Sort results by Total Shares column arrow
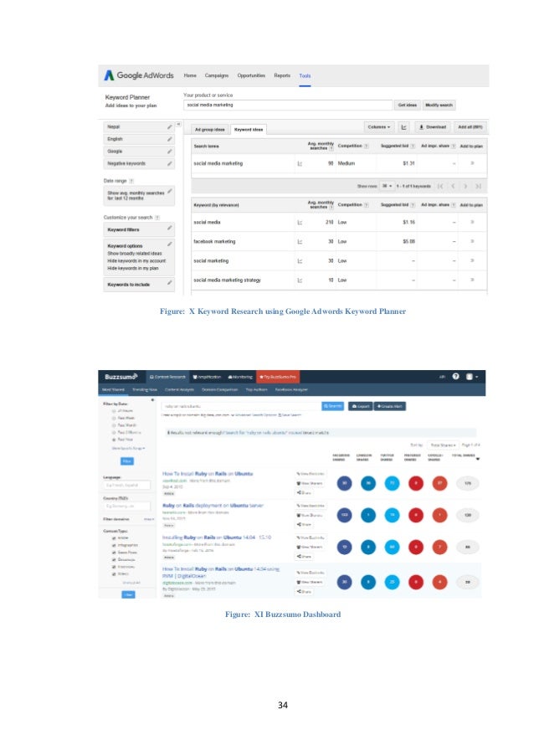Viewport: 534px width, 756px height. 478,459
